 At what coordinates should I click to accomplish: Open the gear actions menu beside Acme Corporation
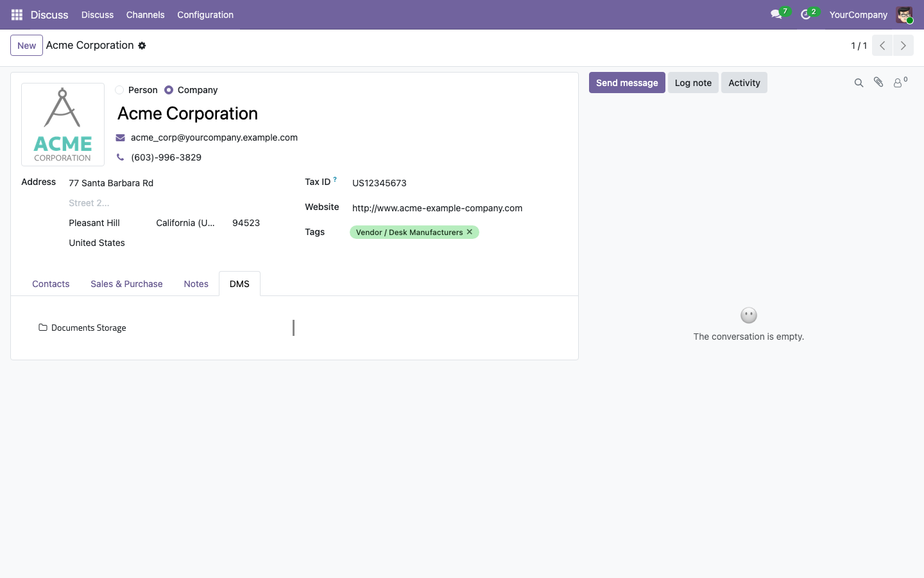coord(142,46)
